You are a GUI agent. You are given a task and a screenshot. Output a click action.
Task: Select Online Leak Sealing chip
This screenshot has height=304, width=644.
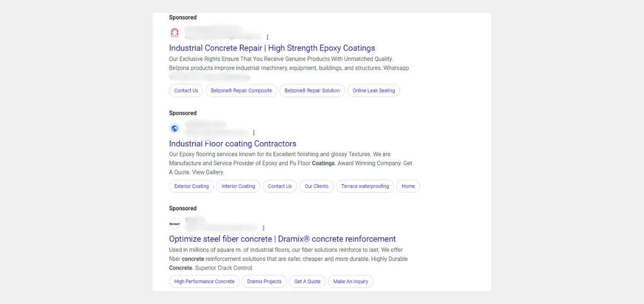tap(374, 91)
